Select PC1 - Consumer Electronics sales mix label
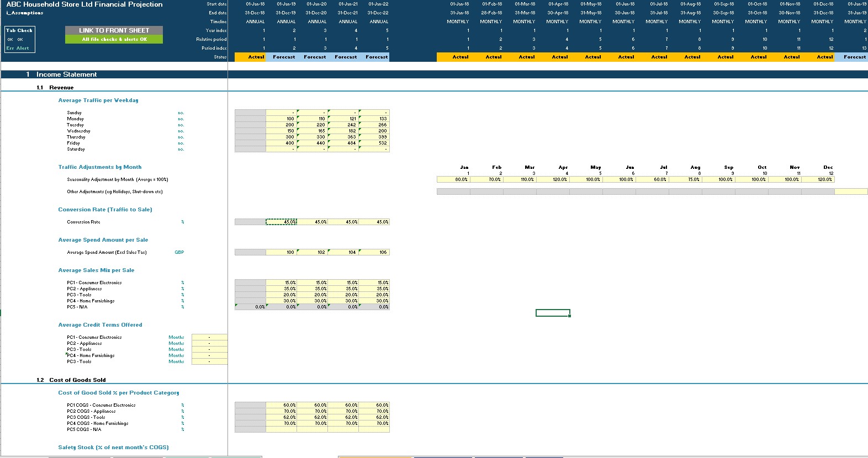 tap(94, 283)
